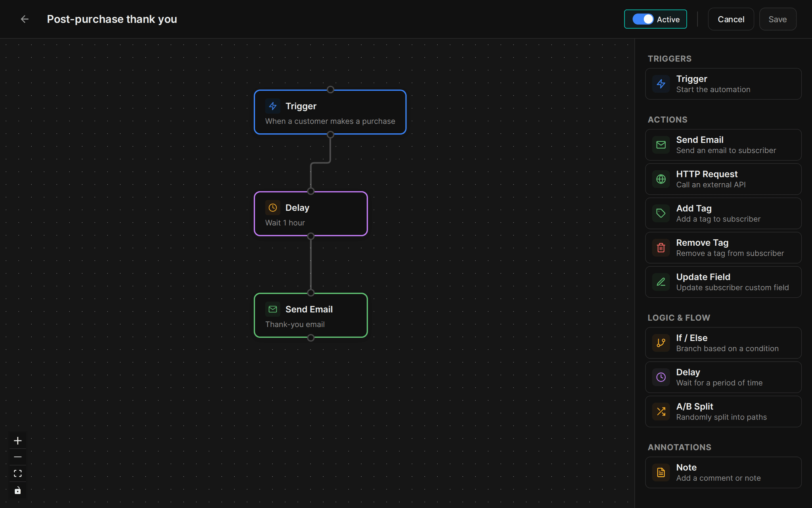The image size is (812, 508).
Task: Click the If / Else branch icon
Action: (x=661, y=343)
